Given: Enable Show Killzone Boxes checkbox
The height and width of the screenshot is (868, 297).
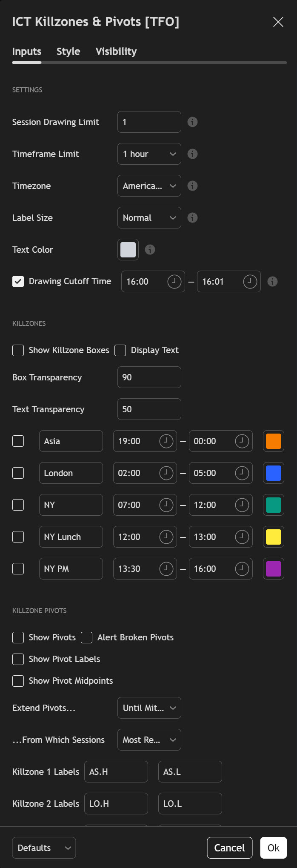Looking at the screenshot, I should [x=18, y=350].
